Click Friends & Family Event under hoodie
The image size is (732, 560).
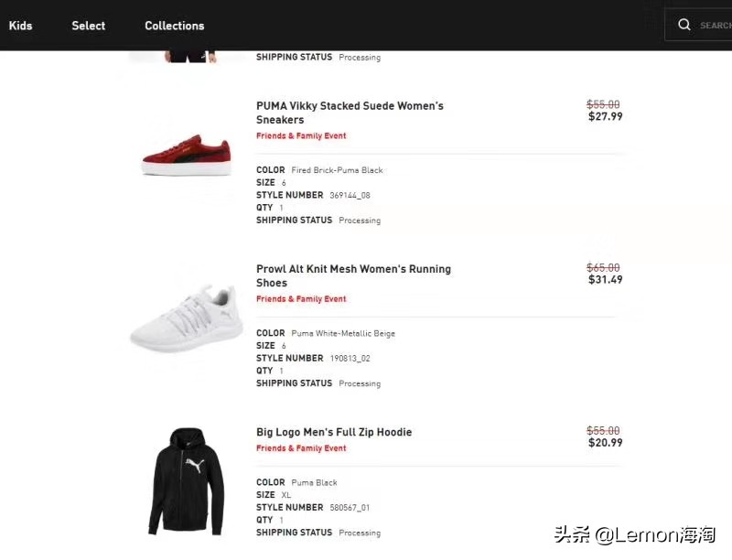[x=301, y=448]
